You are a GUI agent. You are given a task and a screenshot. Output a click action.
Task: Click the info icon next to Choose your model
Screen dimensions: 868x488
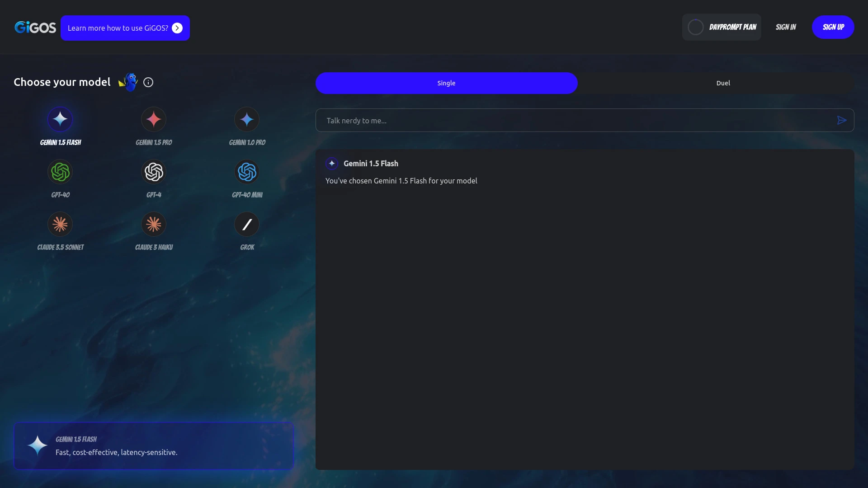[x=148, y=82]
